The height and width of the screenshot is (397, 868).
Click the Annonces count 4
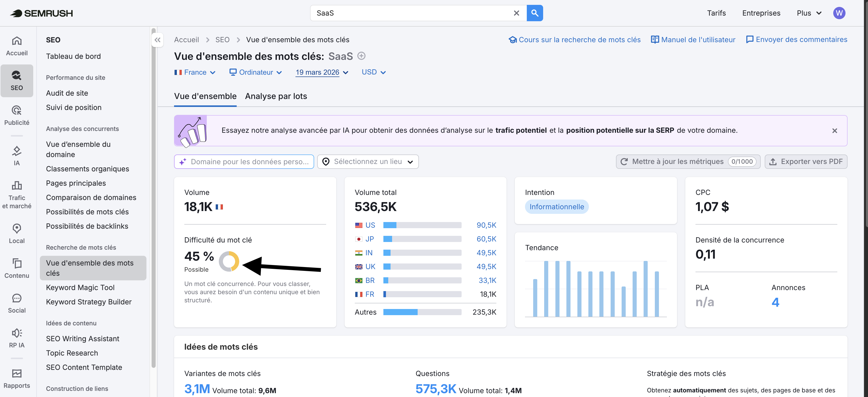775,302
